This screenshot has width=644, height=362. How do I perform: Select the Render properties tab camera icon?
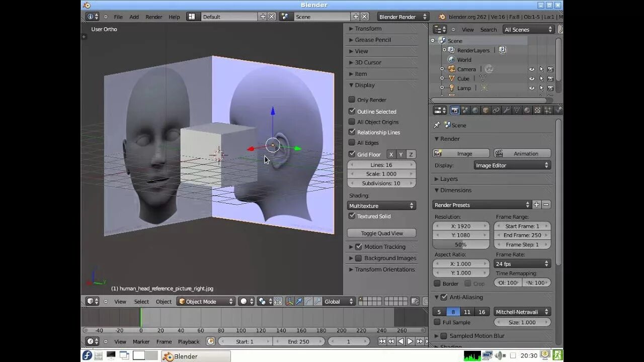click(x=455, y=111)
